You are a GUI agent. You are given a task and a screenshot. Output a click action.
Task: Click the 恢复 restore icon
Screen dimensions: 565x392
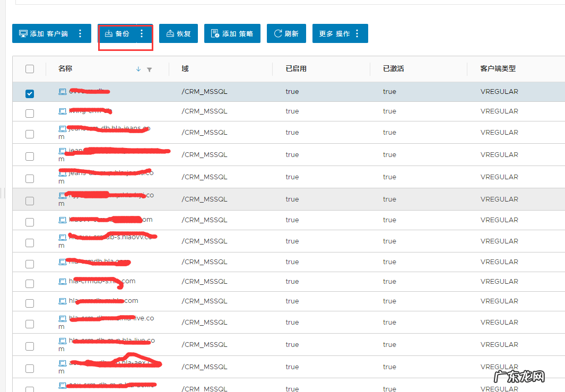tap(170, 33)
